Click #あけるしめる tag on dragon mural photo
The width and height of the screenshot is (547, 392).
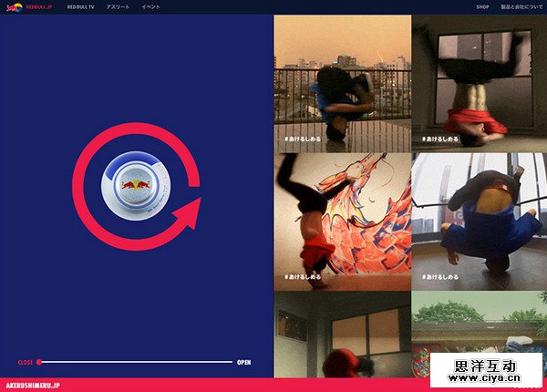click(303, 277)
